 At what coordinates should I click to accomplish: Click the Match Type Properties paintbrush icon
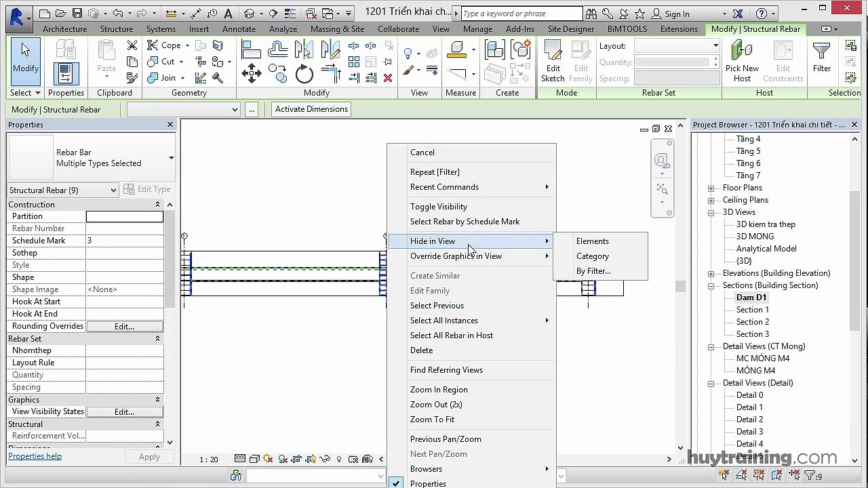(132, 78)
